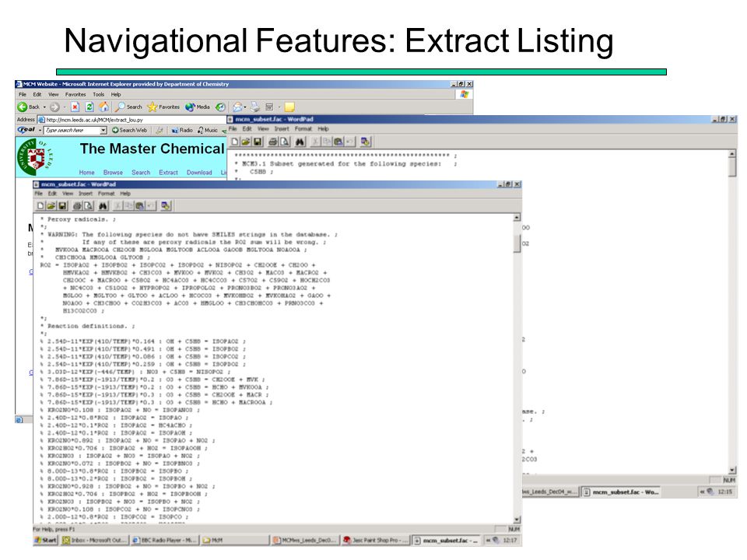Click IE address bar URL field
This screenshot has width=747, height=560.
coord(132,120)
